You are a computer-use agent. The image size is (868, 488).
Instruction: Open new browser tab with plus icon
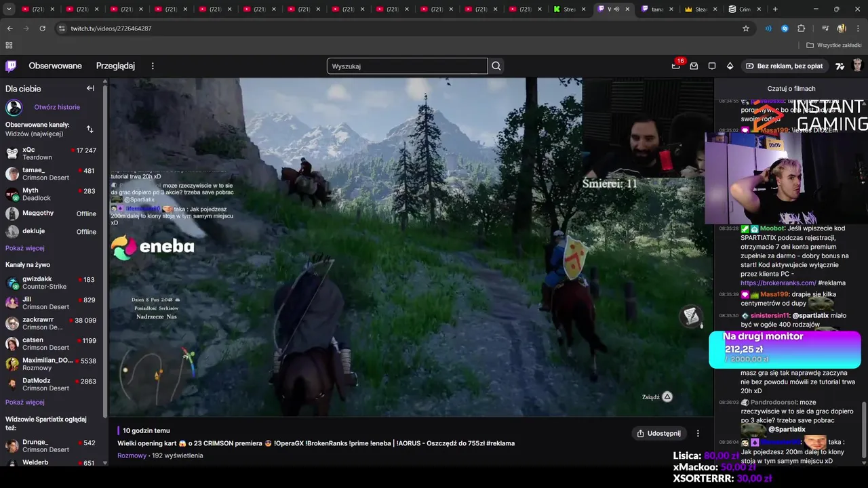pos(775,9)
